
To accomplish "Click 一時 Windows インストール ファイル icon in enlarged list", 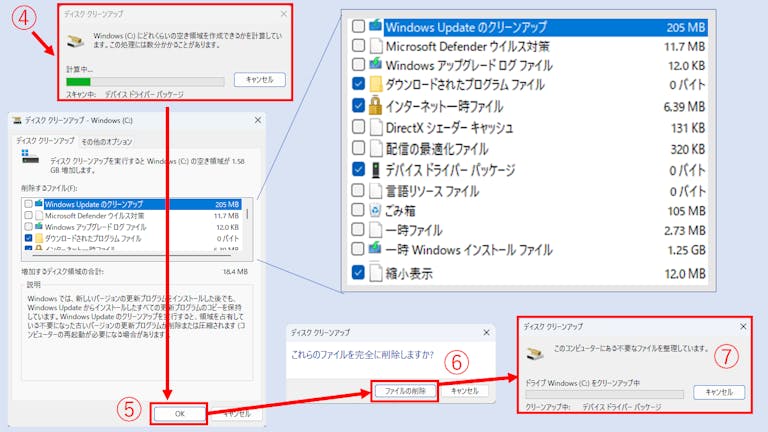I will tap(376, 248).
